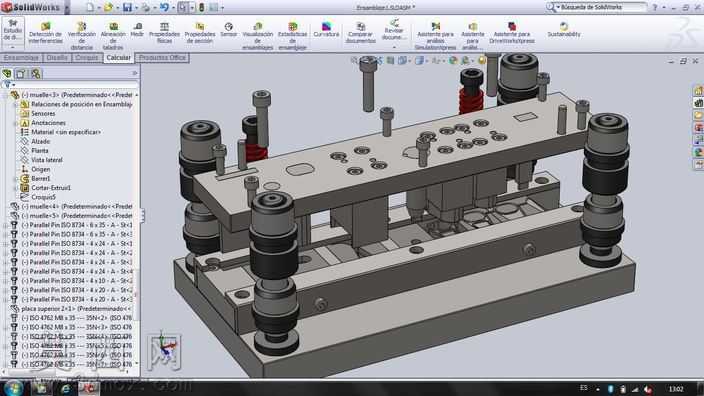Create a new document from title bar
This screenshot has width=704, height=396.
point(90,7)
